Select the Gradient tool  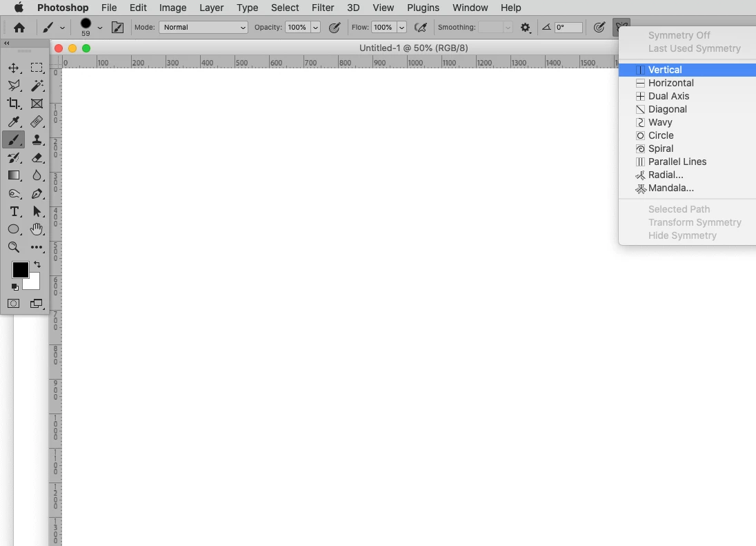(x=14, y=175)
